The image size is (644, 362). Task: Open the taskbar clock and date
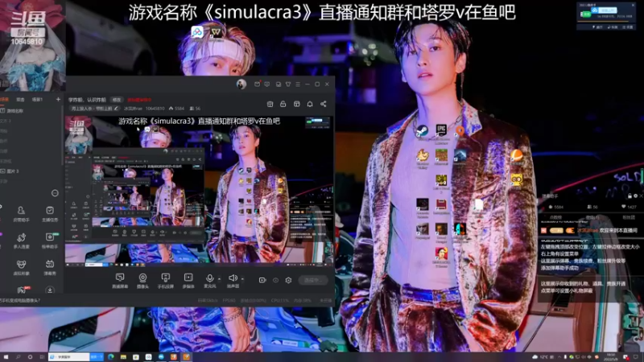tap(611, 357)
